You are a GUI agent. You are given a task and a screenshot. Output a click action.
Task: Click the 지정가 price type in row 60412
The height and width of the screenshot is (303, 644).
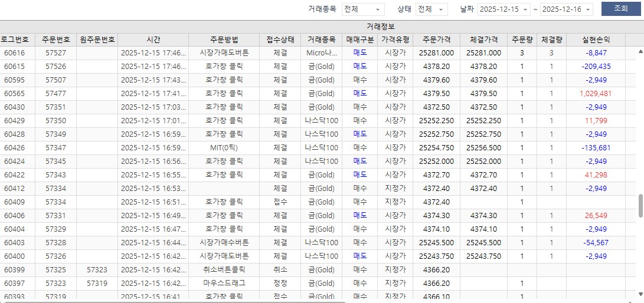tap(395, 188)
